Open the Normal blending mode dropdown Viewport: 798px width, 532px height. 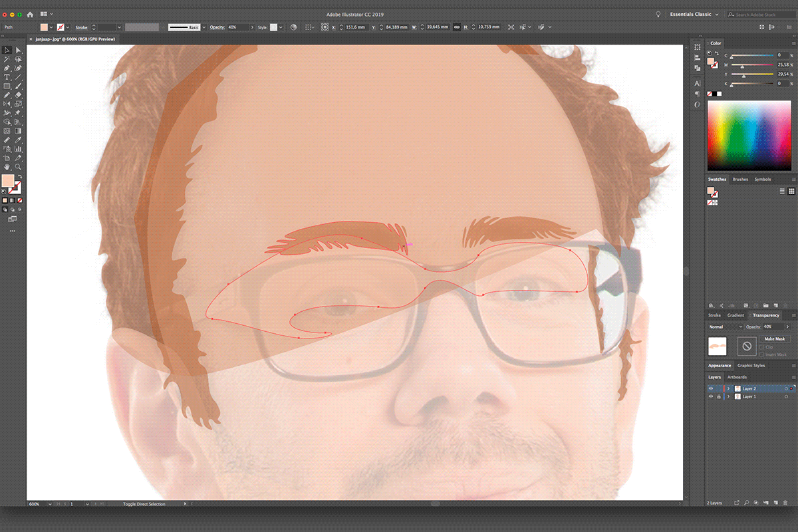[726, 327]
